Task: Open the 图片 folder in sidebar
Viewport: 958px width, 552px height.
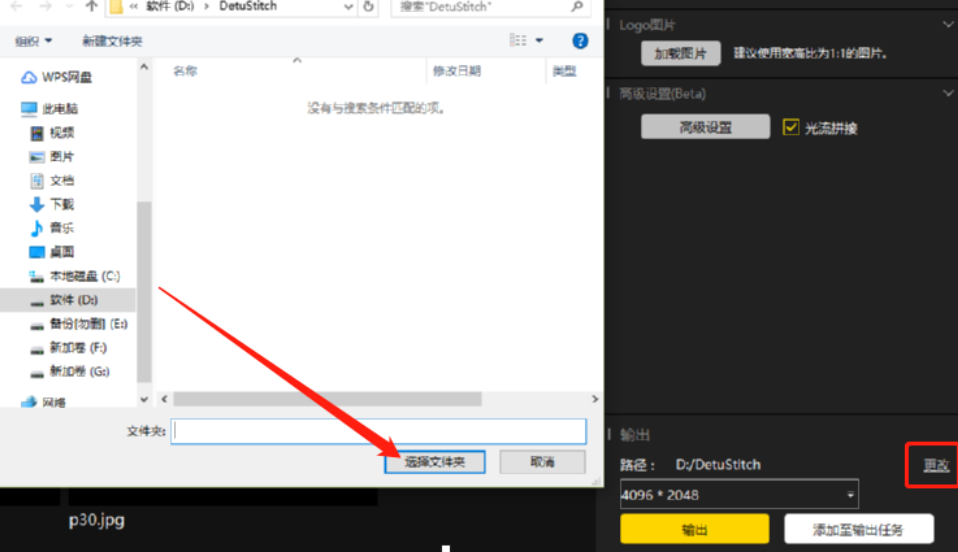Action: coord(52,156)
